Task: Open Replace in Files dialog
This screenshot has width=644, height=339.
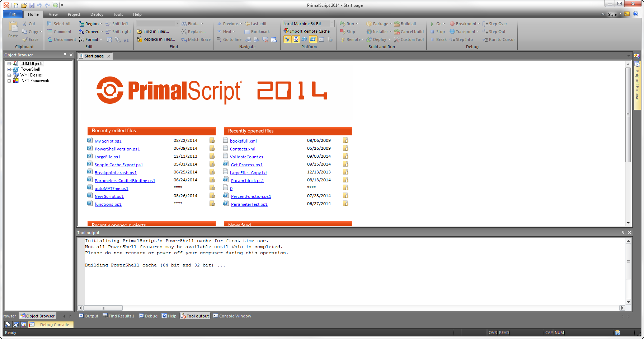Action: (x=156, y=40)
